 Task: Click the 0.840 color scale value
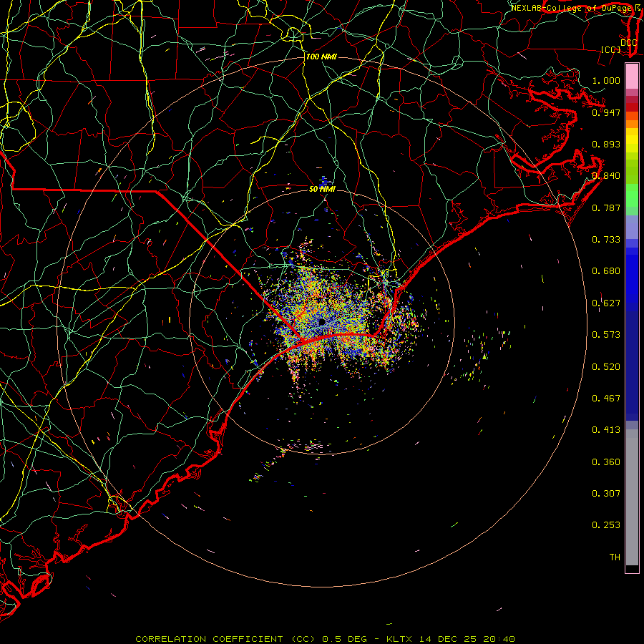tap(606, 176)
